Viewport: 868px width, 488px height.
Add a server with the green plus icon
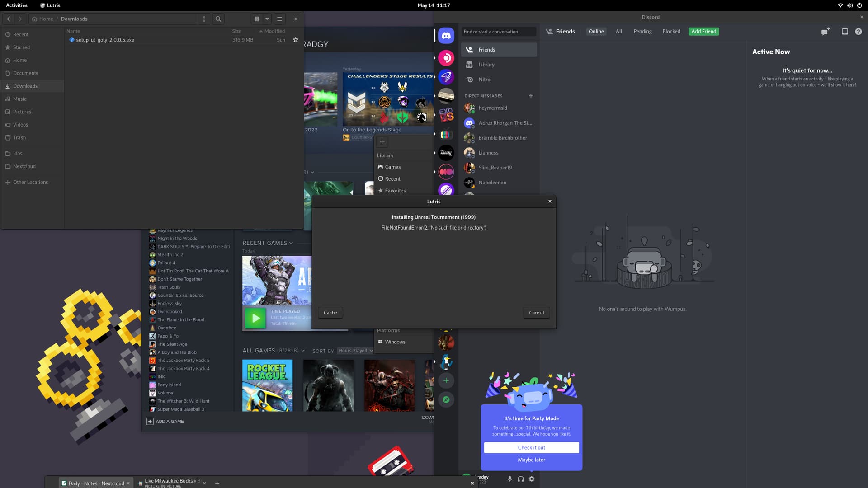click(x=446, y=380)
